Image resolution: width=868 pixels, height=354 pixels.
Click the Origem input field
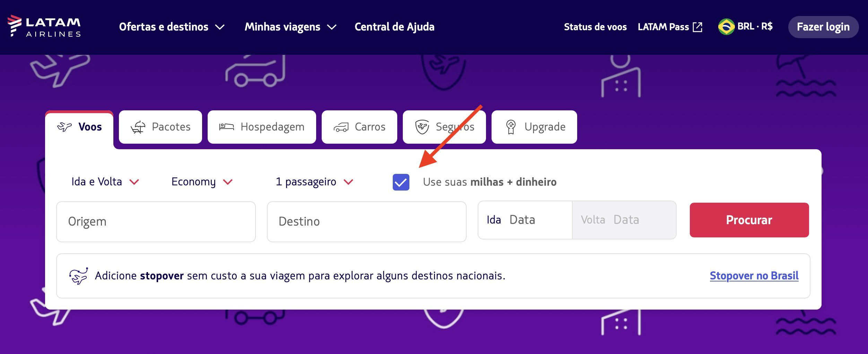(x=156, y=221)
